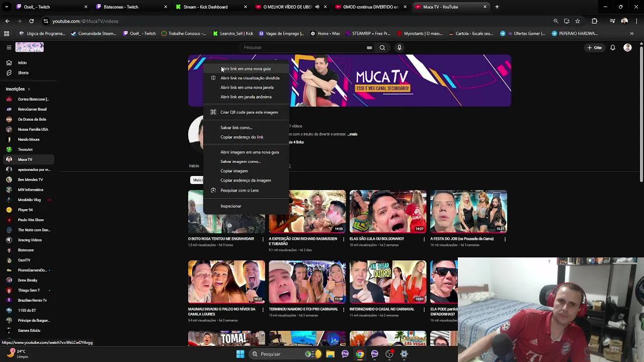Select Abrir link em uma nova guia
The image size is (644, 362).
(246, 69)
